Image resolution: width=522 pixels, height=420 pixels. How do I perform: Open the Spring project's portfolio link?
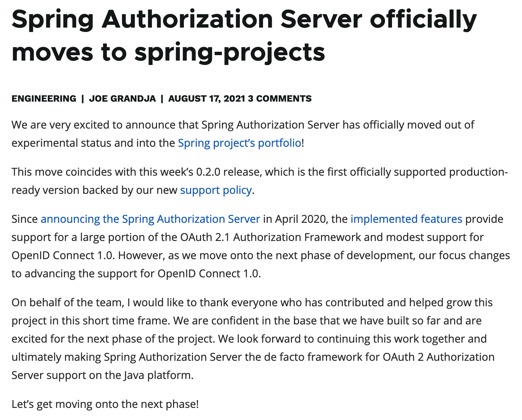(x=239, y=143)
